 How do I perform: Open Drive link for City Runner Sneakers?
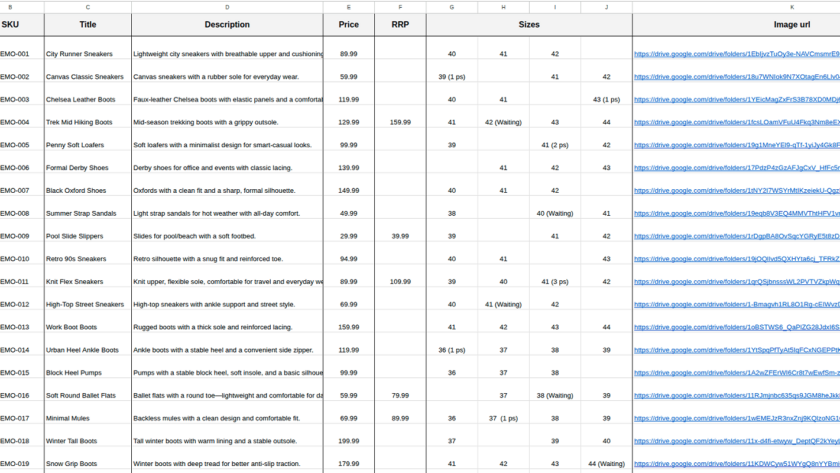click(737, 54)
